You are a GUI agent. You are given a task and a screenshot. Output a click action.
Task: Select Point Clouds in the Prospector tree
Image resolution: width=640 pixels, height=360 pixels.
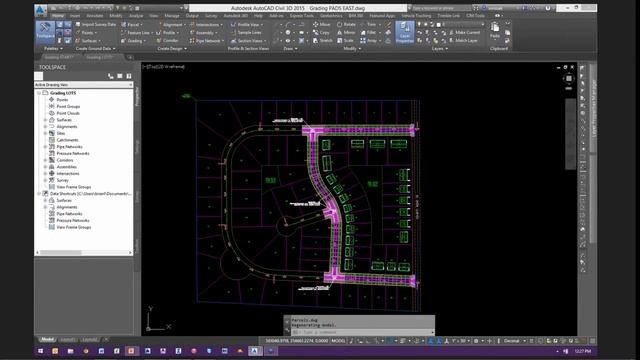(68, 113)
